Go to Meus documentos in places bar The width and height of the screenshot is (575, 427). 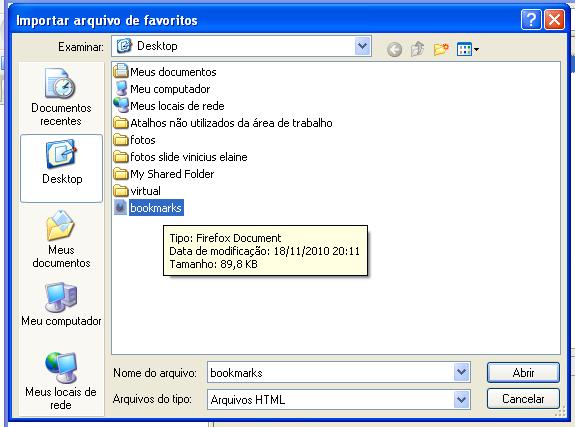tap(61, 239)
